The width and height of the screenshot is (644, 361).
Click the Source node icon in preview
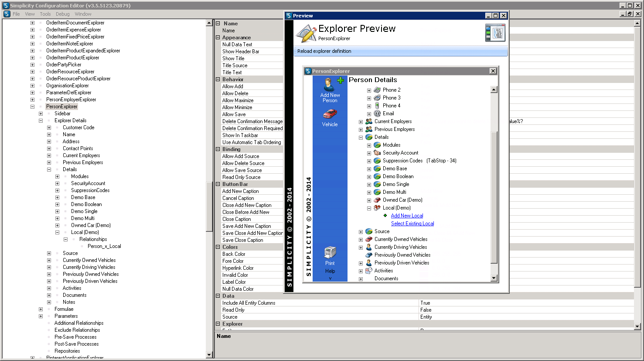point(369,231)
